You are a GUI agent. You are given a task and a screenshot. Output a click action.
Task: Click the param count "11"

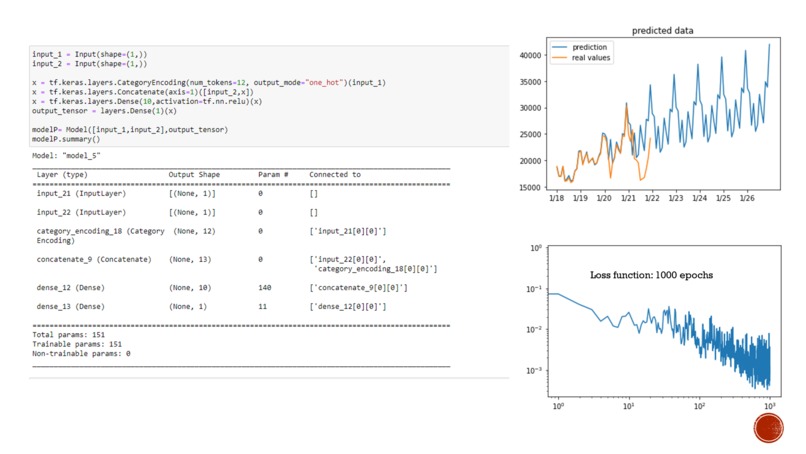click(263, 306)
